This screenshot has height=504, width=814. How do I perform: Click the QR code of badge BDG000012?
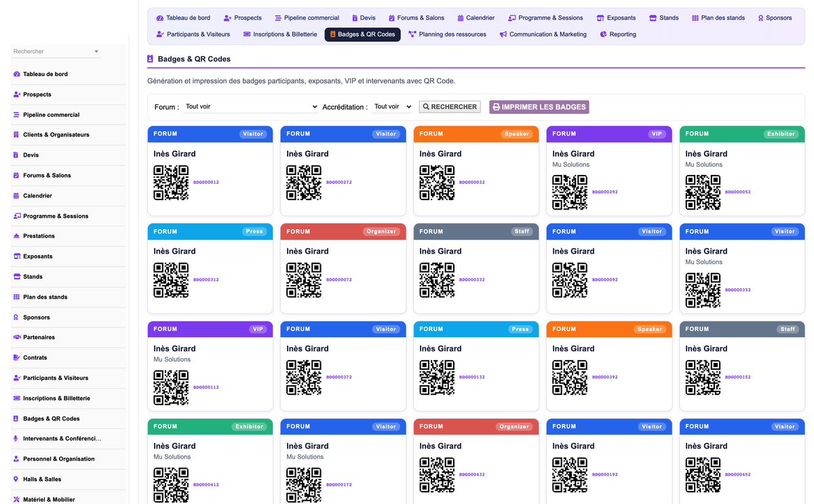[x=171, y=182]
